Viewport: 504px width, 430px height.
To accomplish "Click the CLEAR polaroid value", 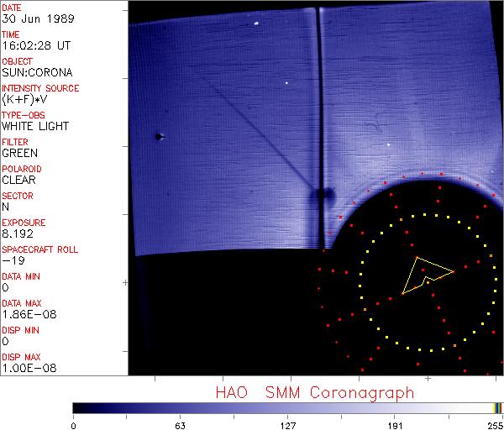I will 18,180.
